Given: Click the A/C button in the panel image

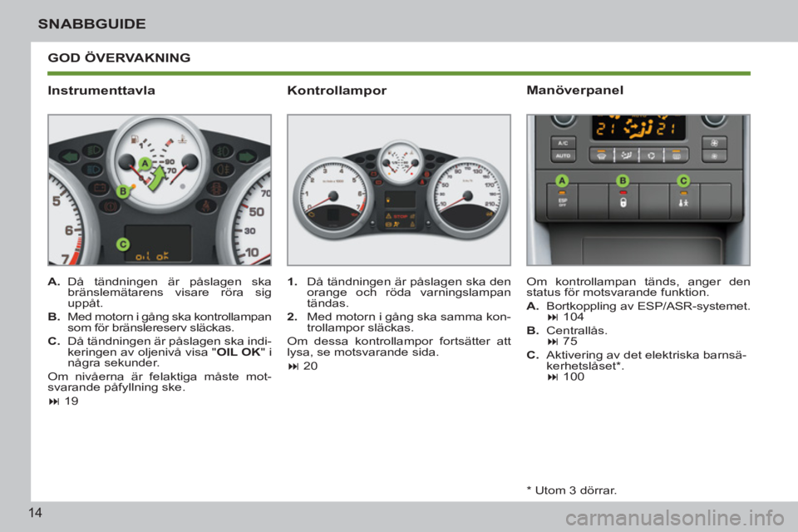Looking at the screenshot, I should 563,143.
